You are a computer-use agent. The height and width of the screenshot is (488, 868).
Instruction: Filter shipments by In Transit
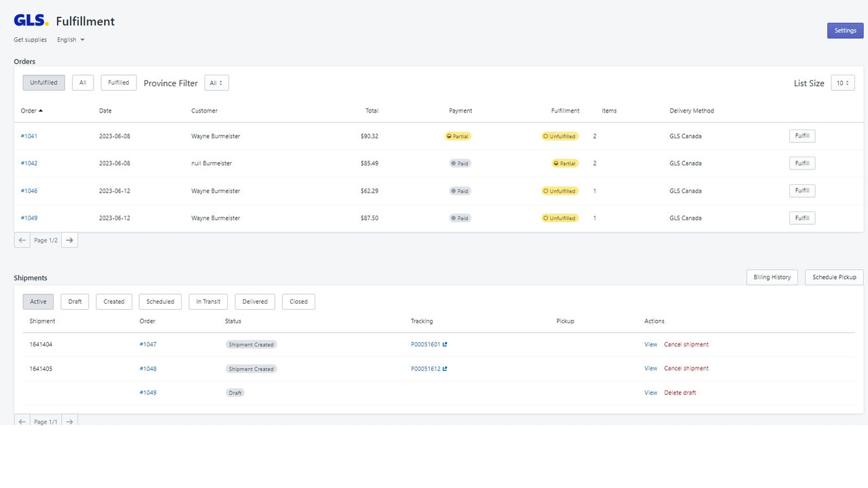pos(208,301)
